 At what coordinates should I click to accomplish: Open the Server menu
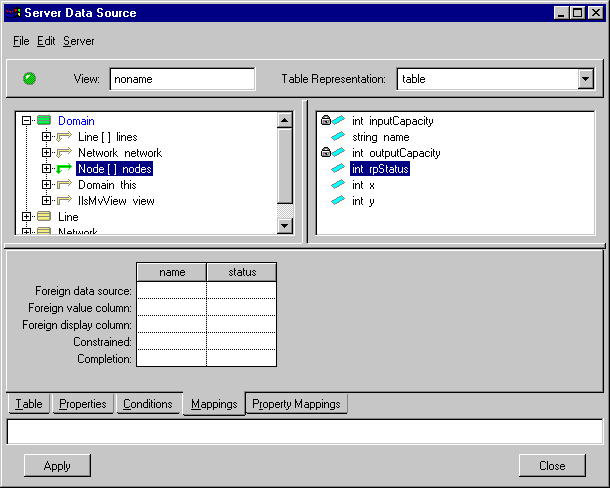click(79, 41)
